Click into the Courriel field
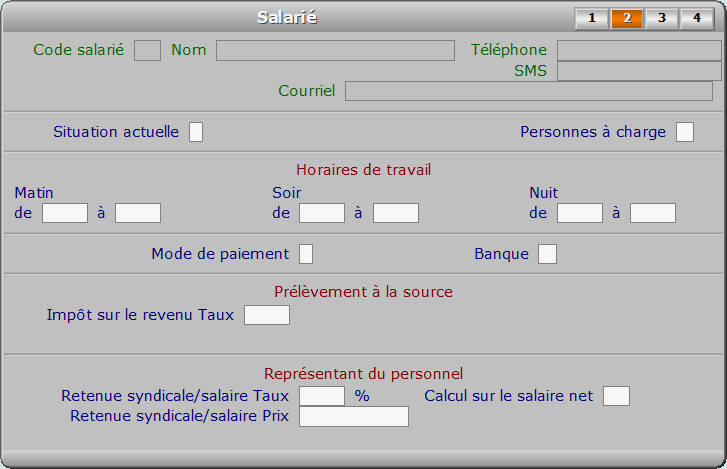Viewport: 727px width, 469px height. (x=529, y=91)
